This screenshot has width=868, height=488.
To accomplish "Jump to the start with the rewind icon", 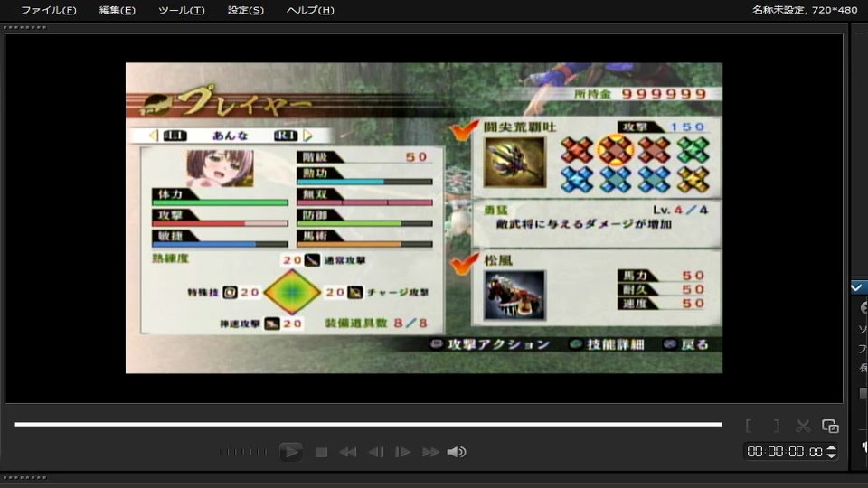I will pos(347,453).
